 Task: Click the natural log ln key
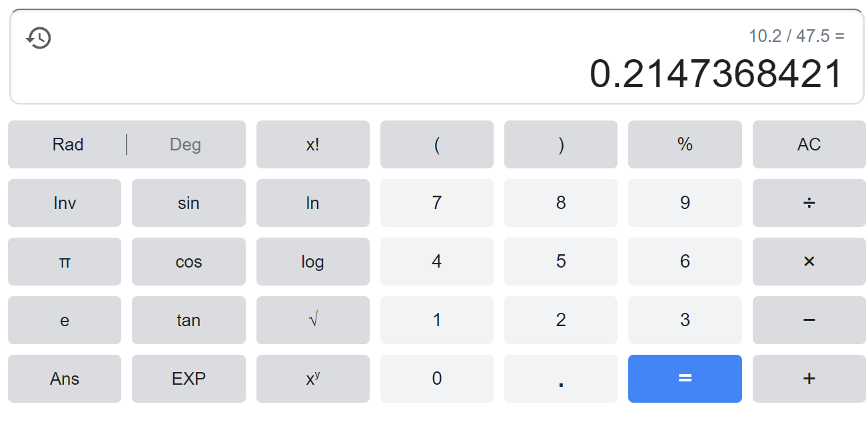click(313, 203)
